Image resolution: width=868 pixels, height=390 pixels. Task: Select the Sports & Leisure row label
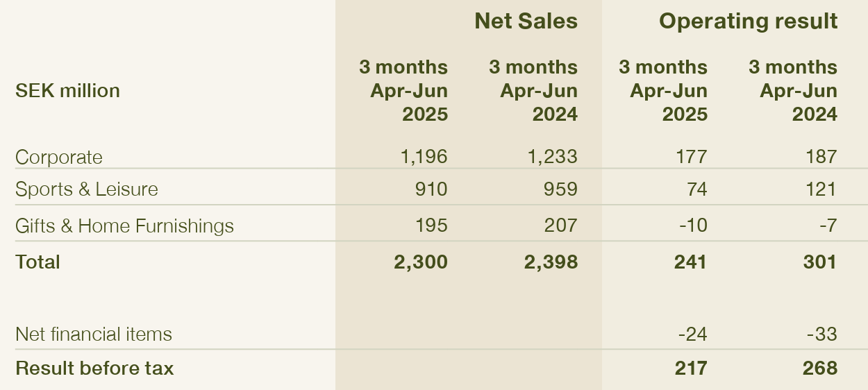pos(87,189)
